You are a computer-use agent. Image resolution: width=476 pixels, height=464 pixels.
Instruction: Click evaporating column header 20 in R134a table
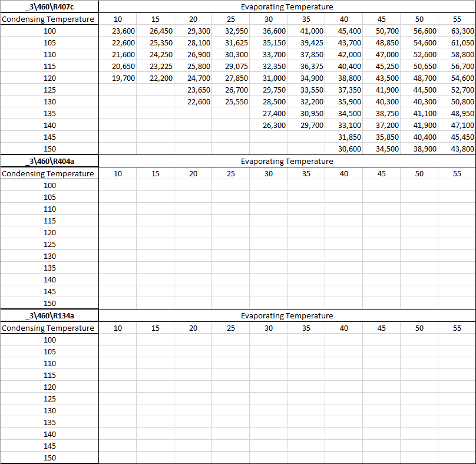(193, 328)
